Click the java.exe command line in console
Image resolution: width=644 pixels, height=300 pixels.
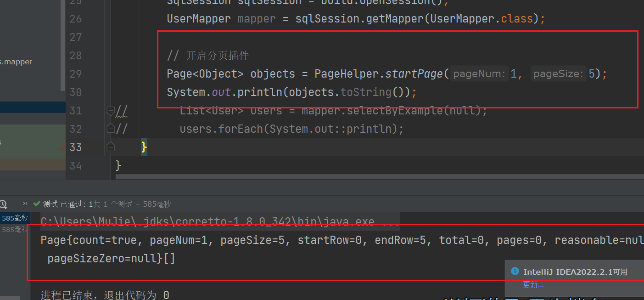[220, 222]
